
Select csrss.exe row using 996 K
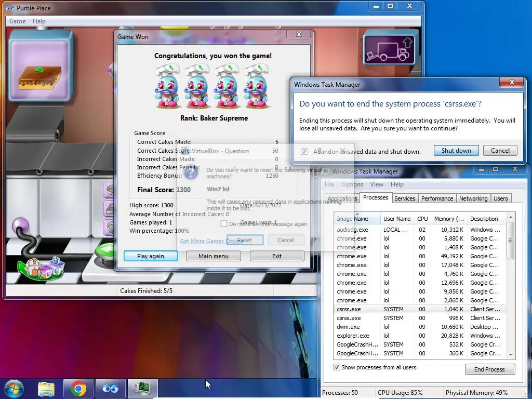(x=419, y=318)
